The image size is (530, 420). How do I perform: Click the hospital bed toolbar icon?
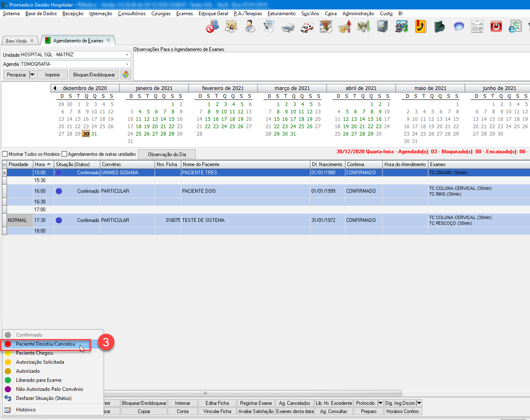tap(288, 27)
